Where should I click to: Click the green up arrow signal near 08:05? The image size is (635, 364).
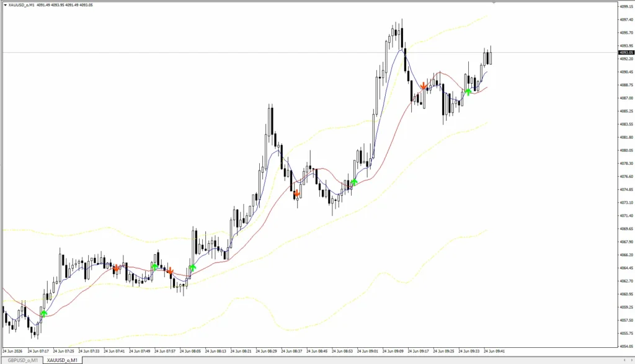tap(192, 268)
